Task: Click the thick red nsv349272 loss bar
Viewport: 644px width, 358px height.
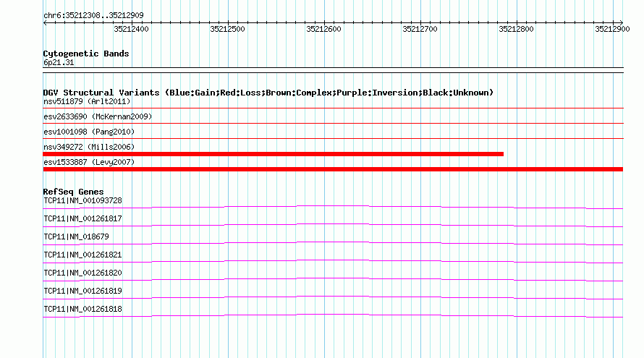Action: [x=273, y=154]
